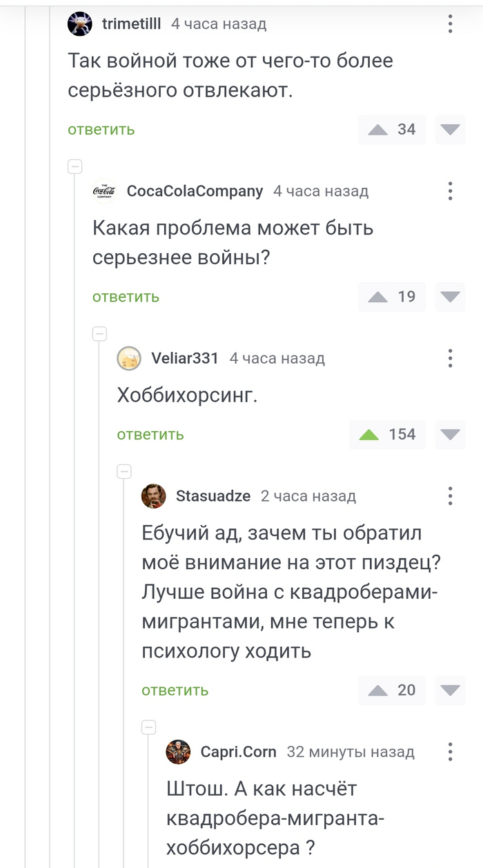Viewport: 483px width, 868px height.
Task: Open CocaColaCompany's comment options menu
Action: pos(450,191)
